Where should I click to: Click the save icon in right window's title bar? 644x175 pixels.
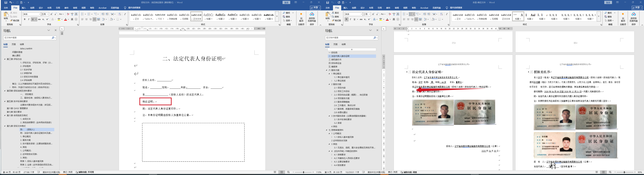[327, 3]
